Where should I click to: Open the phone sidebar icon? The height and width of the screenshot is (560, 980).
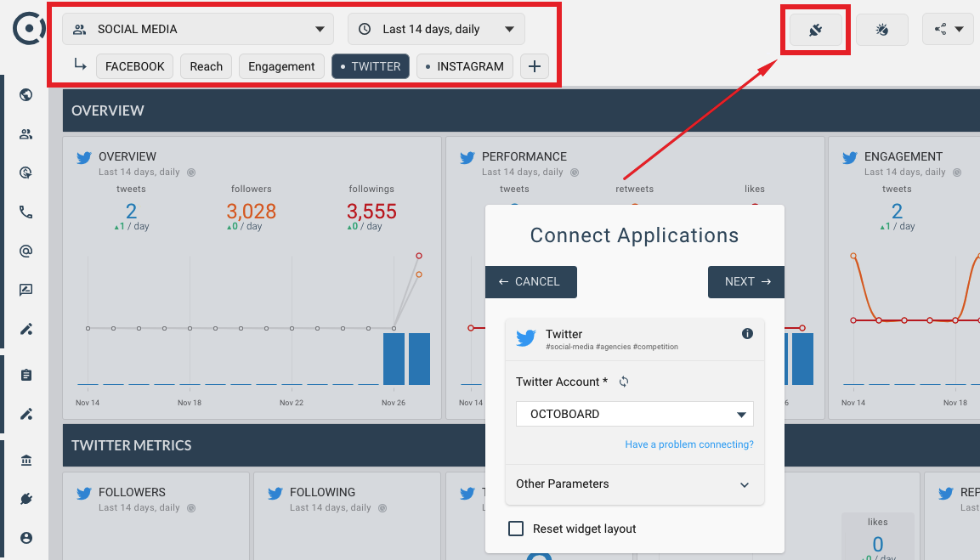(x=25, y=212)
